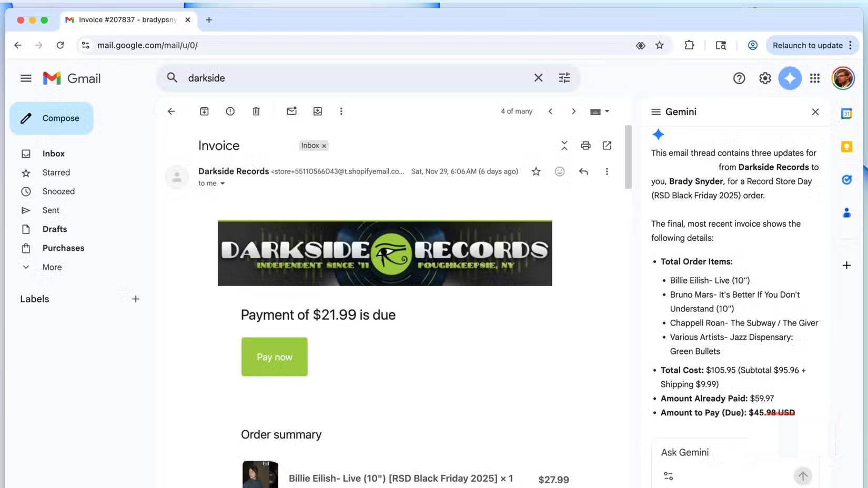
Task: Archive this Invoice email
Action: click(x=204, y=111)
